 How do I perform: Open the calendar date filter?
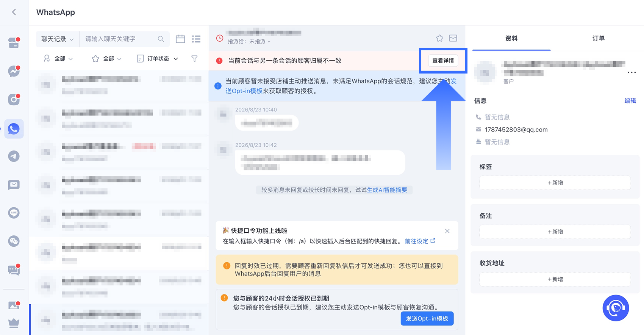pos(180,39)
